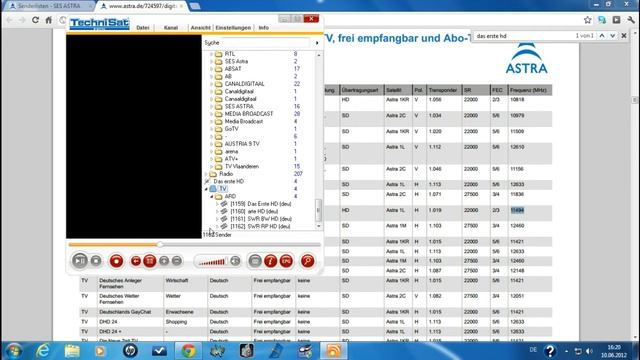Viewport: 640px width, 360px height.
Task: Open the Ansicht menu
Action: (x=200, y=28)
